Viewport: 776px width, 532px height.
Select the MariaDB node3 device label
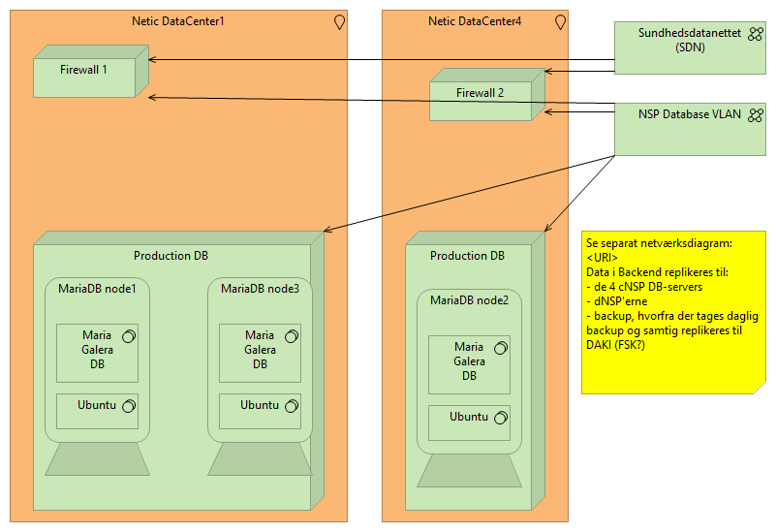[x=260, y=288]
